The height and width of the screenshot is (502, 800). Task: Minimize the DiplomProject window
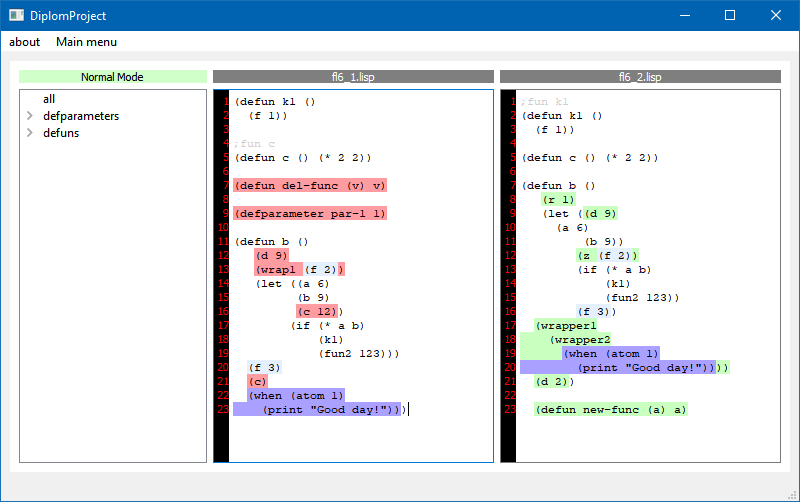coord(684,16)
